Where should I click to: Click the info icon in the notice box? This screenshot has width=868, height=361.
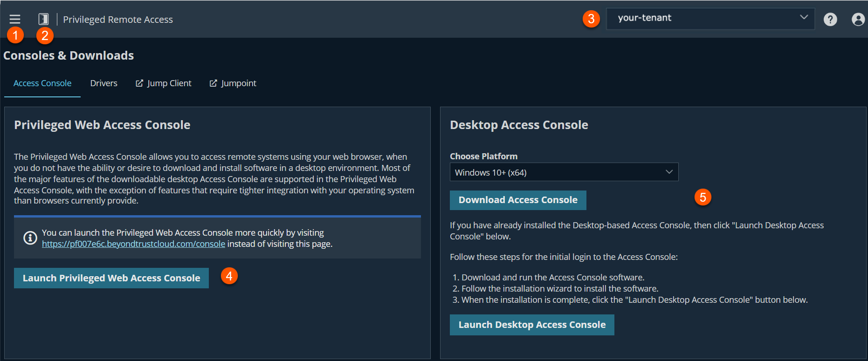30,238
